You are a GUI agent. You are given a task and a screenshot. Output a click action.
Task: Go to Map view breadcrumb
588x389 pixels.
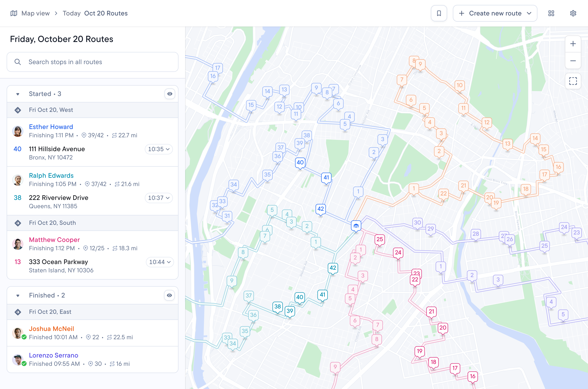(36, 13)
